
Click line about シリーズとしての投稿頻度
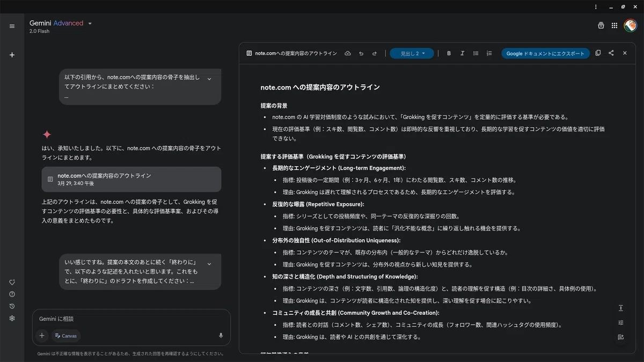click(x=371, y=216)
